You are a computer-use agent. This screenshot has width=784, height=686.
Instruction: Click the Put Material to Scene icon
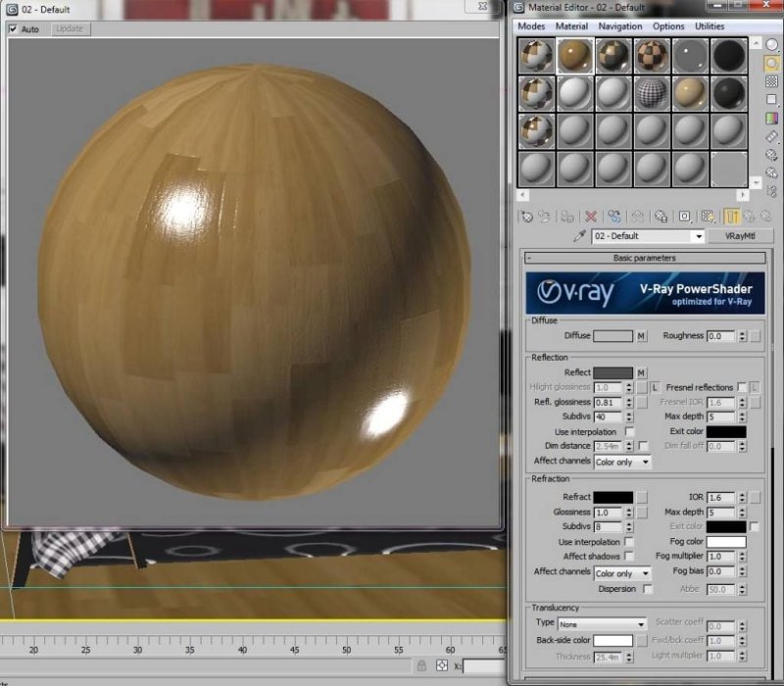coord(545,216)
